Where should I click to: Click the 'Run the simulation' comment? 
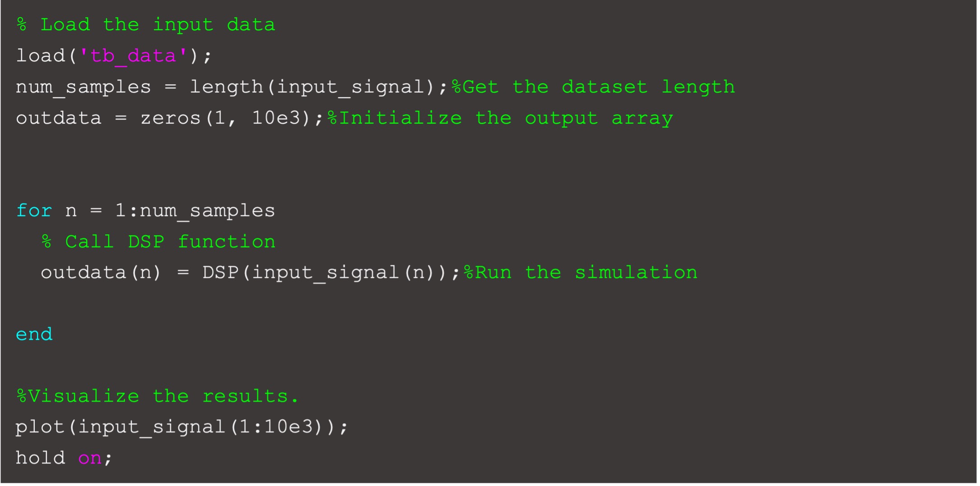581,273
